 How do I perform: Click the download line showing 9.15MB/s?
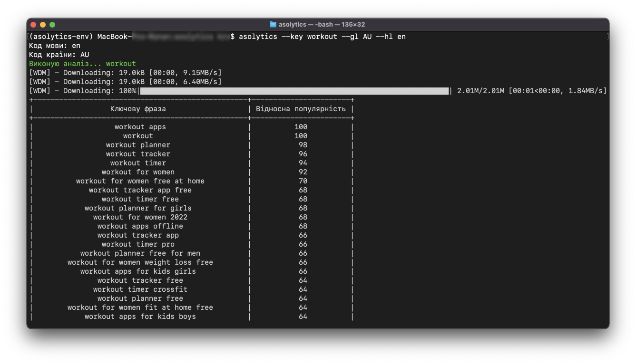(125, 73)
